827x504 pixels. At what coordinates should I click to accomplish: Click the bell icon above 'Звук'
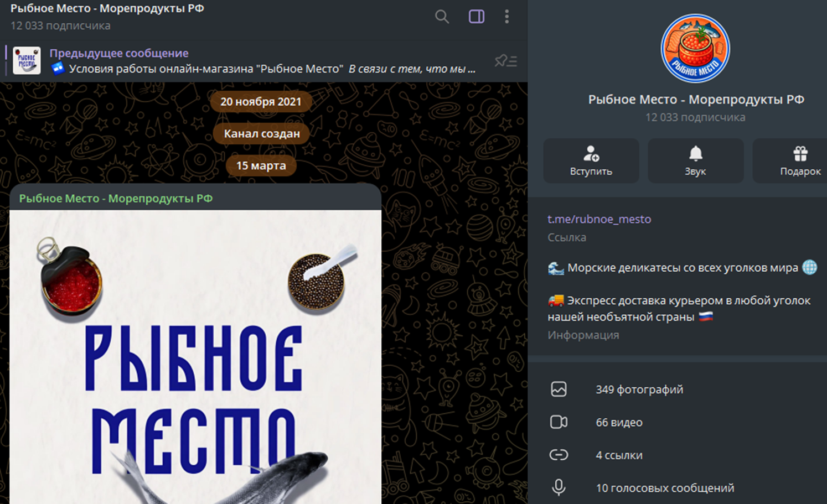coord(696,153)
